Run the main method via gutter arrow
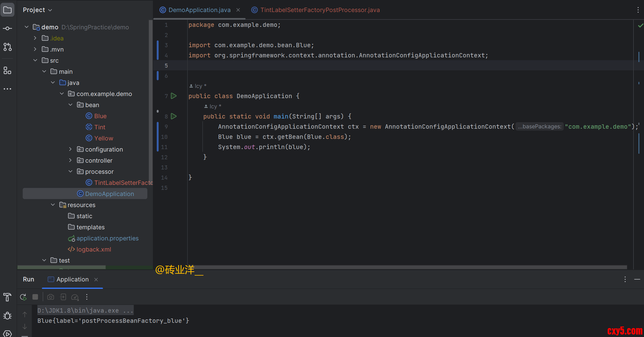The width and height of the screenshot is (644, 337). click(x=174, y=116)
